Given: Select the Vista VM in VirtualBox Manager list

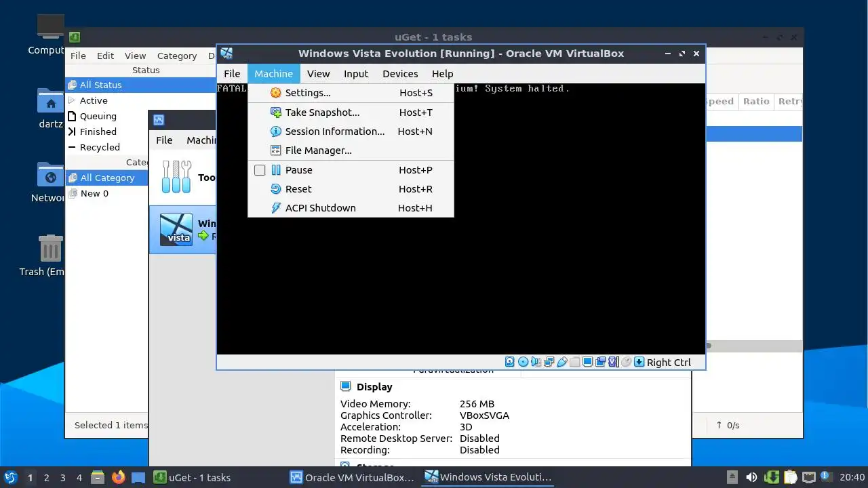Looking at the screenshot, I should click(183, 230).
